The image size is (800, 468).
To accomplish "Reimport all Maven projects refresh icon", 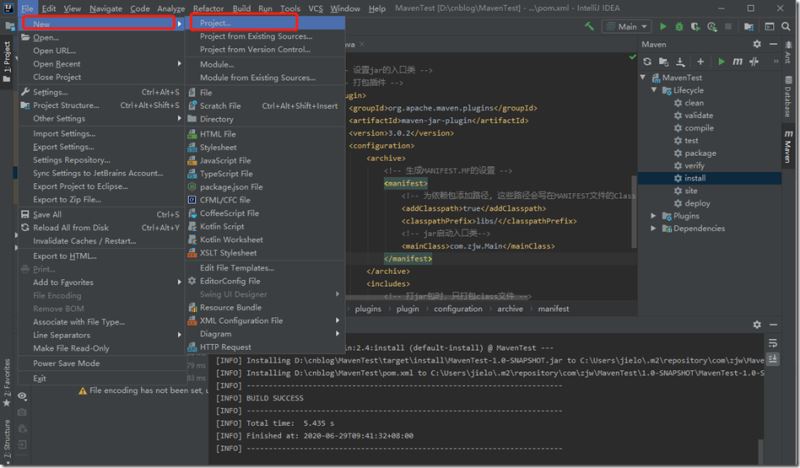I will (x=648, y=62).
